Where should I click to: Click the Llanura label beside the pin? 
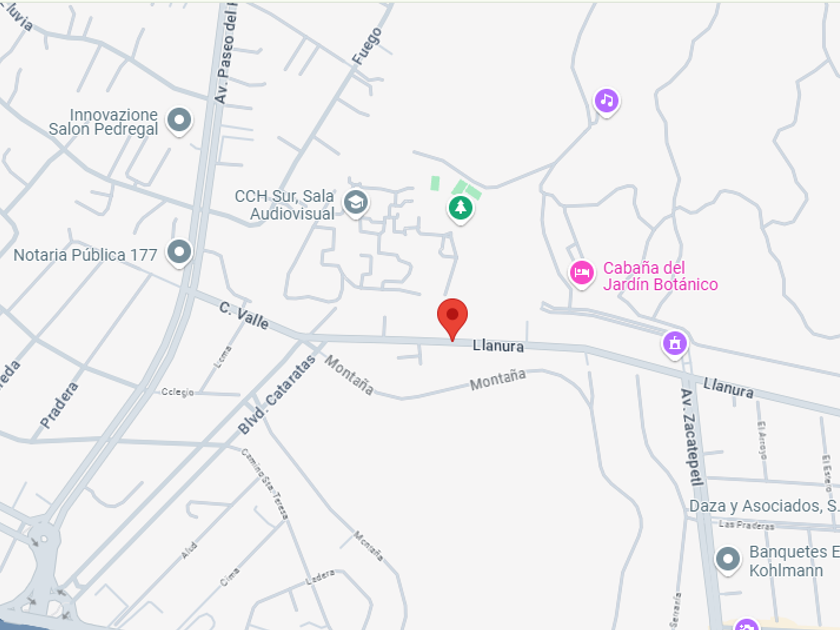click(x=498, y=346)
